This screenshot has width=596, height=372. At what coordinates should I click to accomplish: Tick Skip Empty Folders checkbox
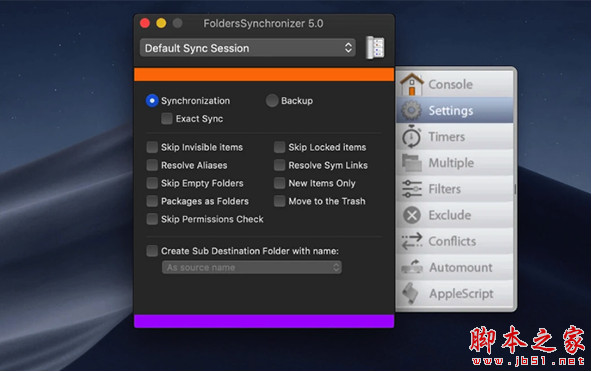click(x=152, y=183)
